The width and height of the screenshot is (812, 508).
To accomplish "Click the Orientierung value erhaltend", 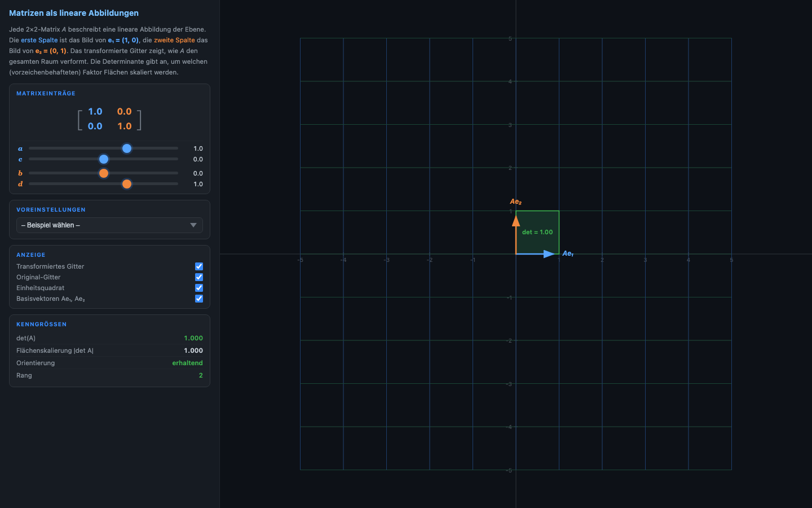I will click(x=187, y=363).
